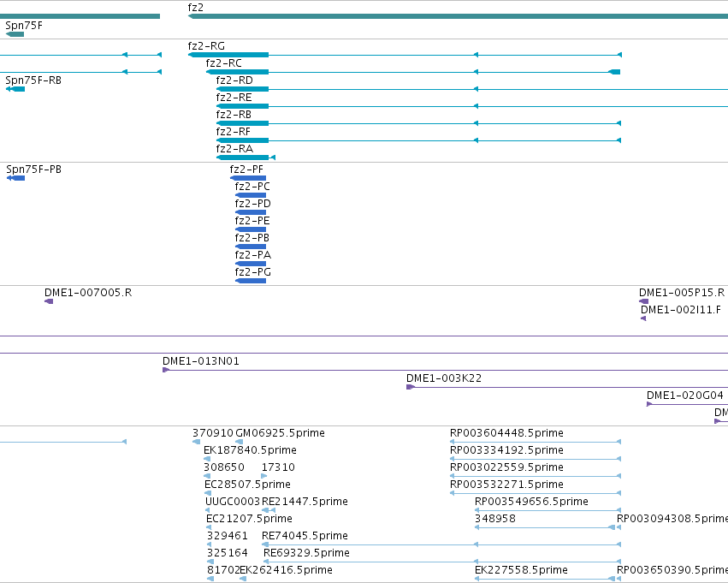The image size is (728, 583).
Task: Select the UUGC0003 feature label
Action: [x=233, y=502]
